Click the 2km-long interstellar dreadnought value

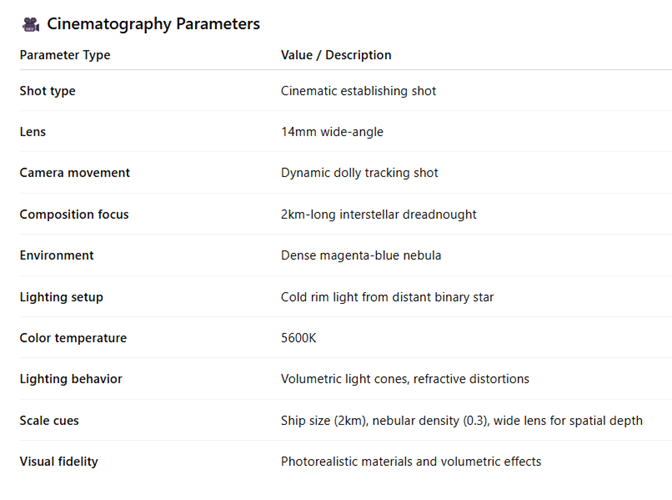(378, 214)
